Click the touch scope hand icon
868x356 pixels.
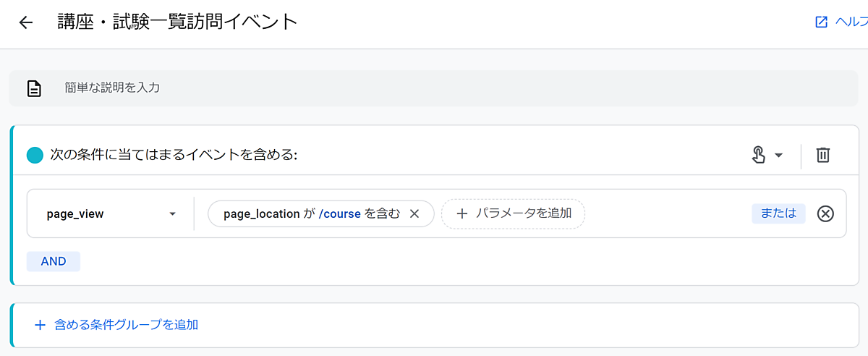coord(759,155)
